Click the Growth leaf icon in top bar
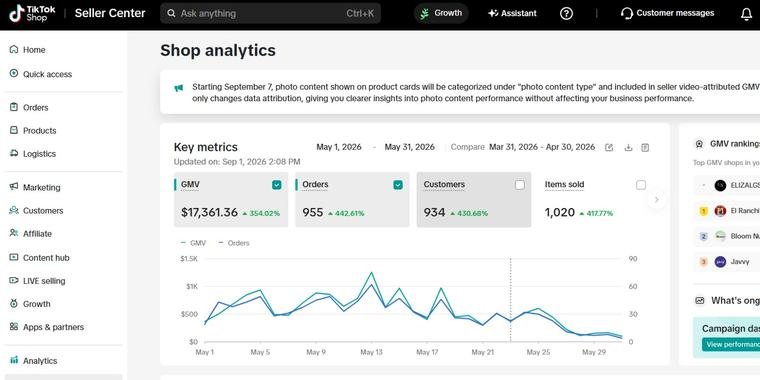 click(425, 14)
